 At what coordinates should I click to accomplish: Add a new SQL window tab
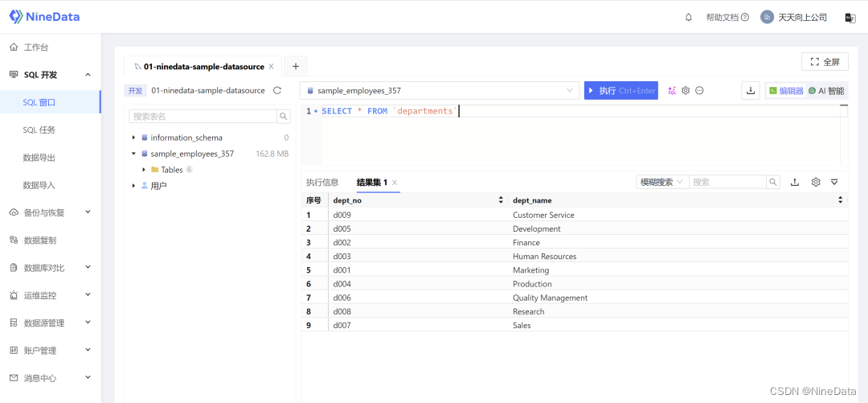pyautogui.click(x=296, y=67)
